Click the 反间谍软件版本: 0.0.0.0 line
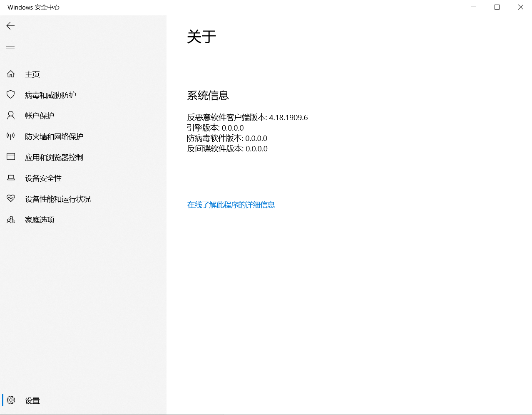This screenshot has width=532, height=415. [227, 148]
